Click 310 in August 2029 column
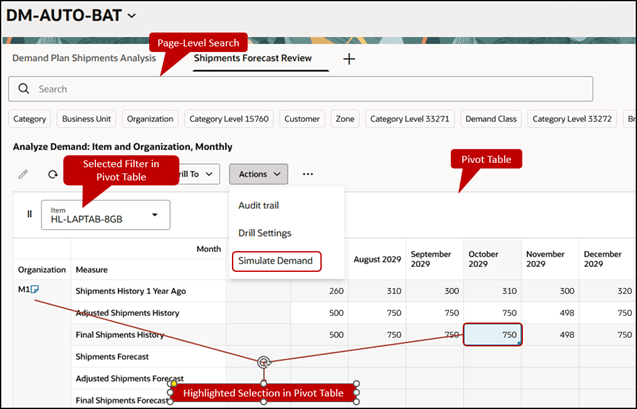Screen dimensions: 637x409 394,291
